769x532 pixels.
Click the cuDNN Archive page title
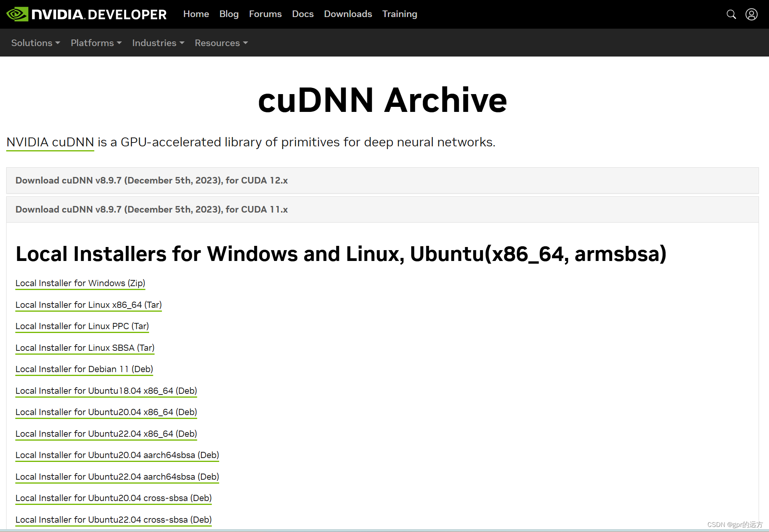click(382, 100)
